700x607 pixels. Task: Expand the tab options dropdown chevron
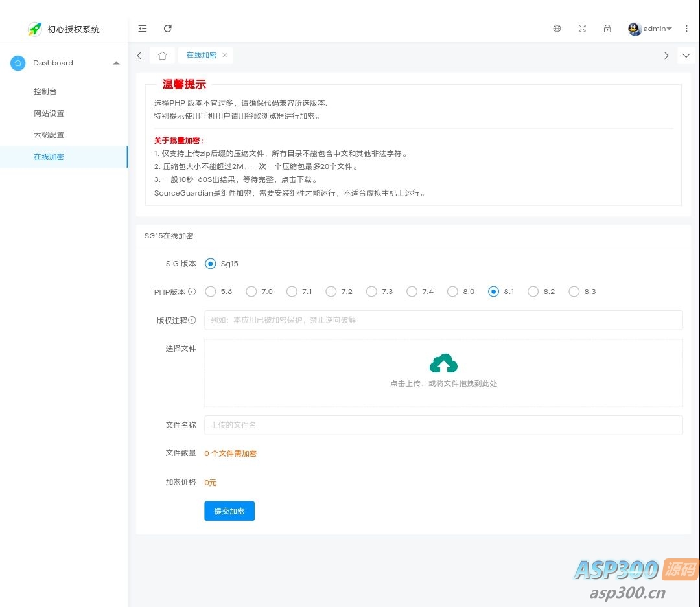pyautogui.click(x=686, y=56)
